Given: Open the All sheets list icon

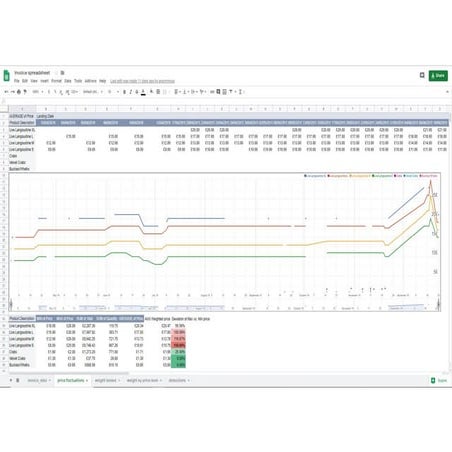Looking at the screenshot, I should (x=18, y=380).
